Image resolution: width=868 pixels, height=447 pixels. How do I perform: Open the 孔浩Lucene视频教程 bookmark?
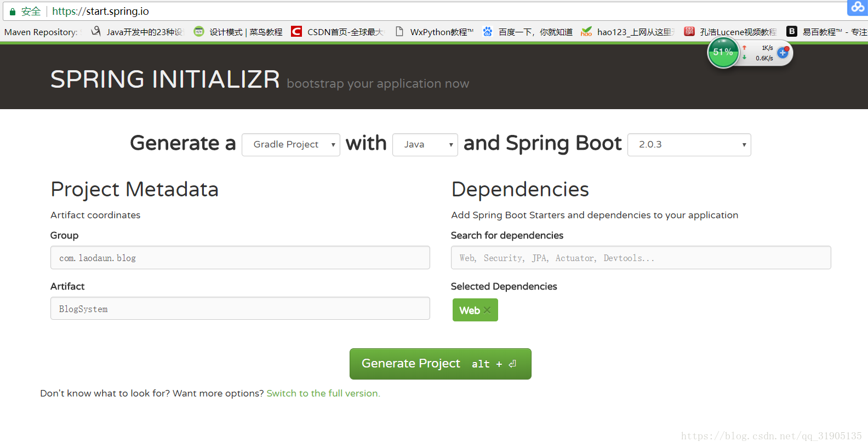[730, 32]
